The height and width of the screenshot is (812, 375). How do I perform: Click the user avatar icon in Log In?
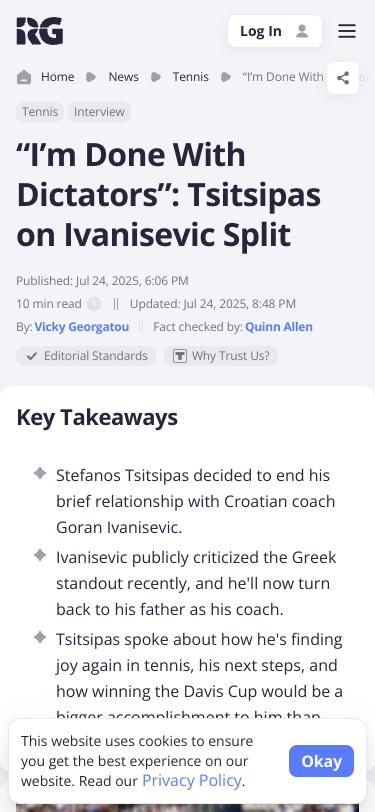coord(302,31)
